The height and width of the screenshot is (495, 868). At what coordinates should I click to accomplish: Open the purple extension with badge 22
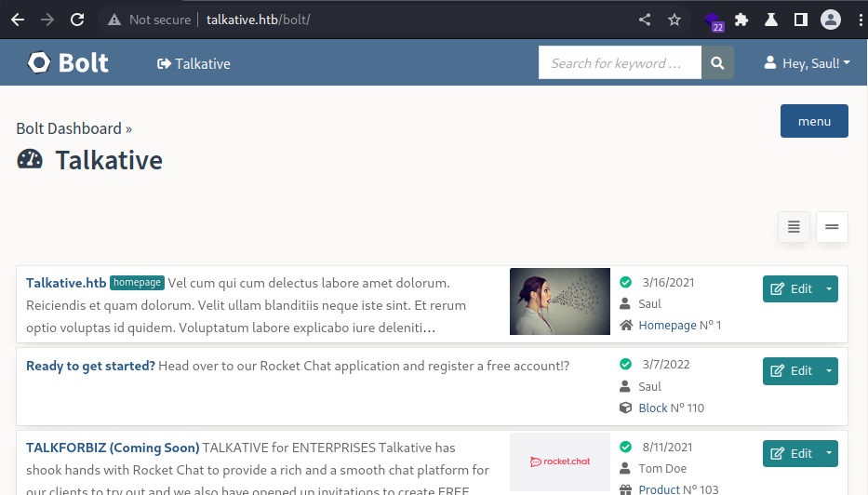pyautogui.click(x=714, y=21)
